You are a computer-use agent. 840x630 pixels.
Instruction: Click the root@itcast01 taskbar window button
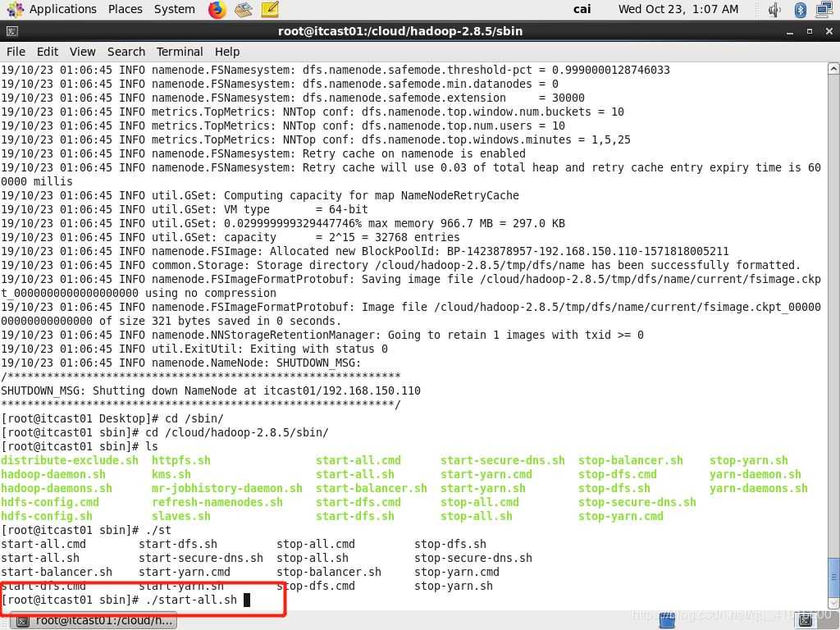point(95,621)
